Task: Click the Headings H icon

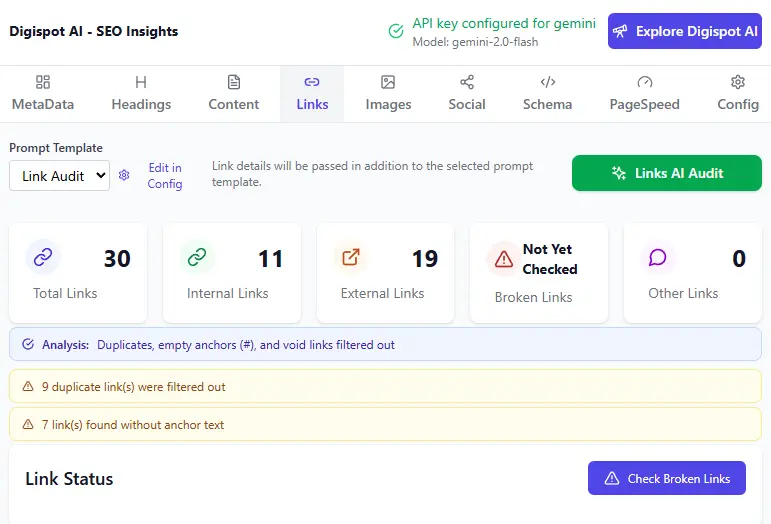Action: coord(141,82)
